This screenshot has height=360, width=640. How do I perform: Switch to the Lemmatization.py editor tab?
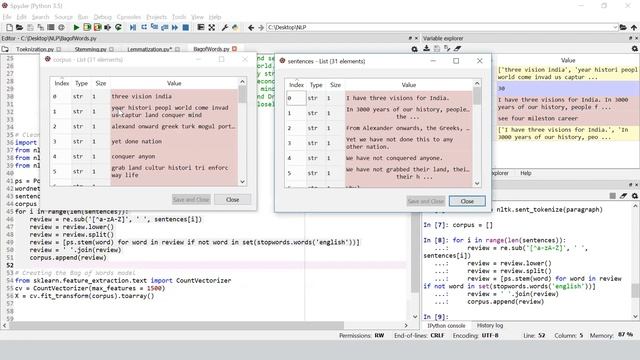pyautogui.click(x=149, y=49)
